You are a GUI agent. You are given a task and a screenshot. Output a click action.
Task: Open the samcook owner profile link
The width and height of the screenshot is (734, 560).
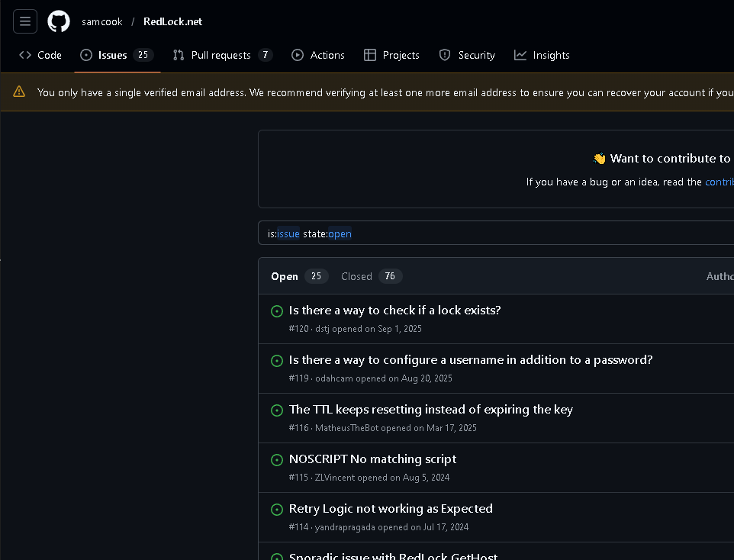[x=102, y=21]
